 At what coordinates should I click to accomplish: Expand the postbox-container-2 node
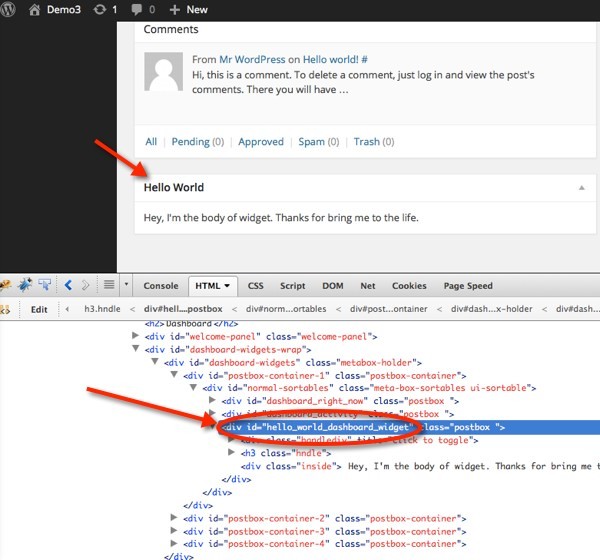pyautogui.click(x=174, y=518)
